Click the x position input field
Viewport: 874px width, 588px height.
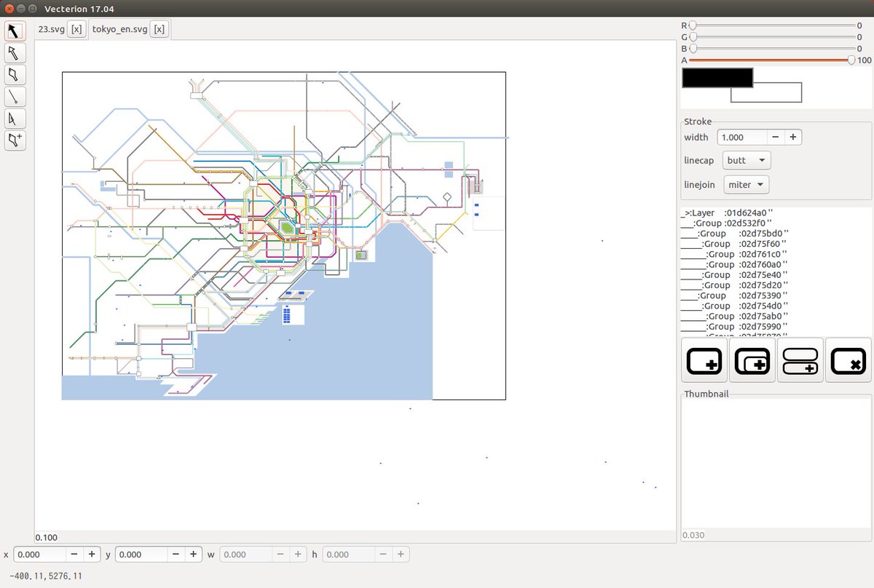point(40,555)
